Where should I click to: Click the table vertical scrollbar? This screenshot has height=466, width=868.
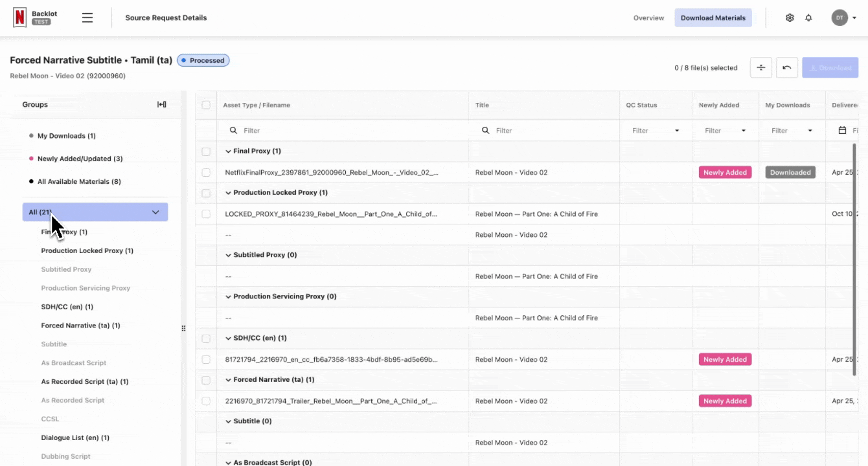pyautogui.click(x=854, y=259)
